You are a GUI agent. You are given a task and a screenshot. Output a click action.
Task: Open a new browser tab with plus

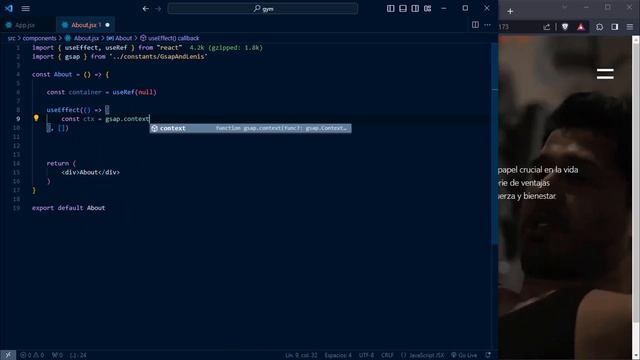coord(510,11)
